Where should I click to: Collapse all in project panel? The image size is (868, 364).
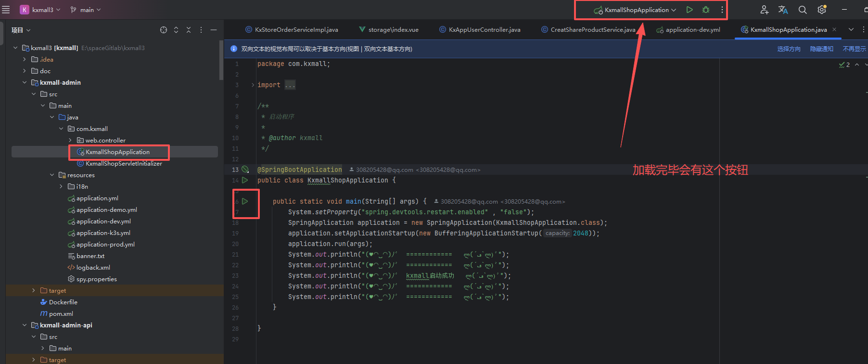pyautogui.click(x=189, y=30)
